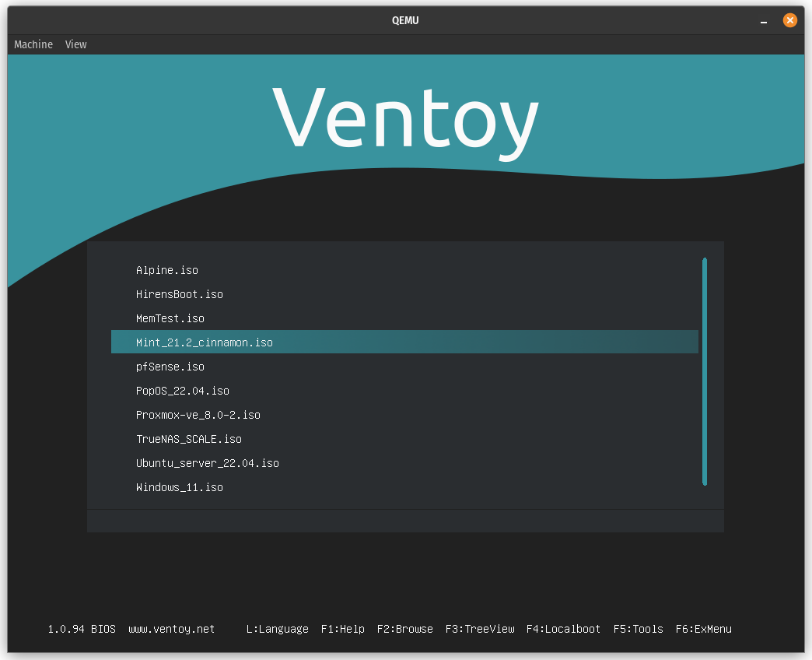Viewport: 812px width, 660px height.
Task: Select Ubuntu_server_22.04.iso boot entry
Action: pos(404,462)
